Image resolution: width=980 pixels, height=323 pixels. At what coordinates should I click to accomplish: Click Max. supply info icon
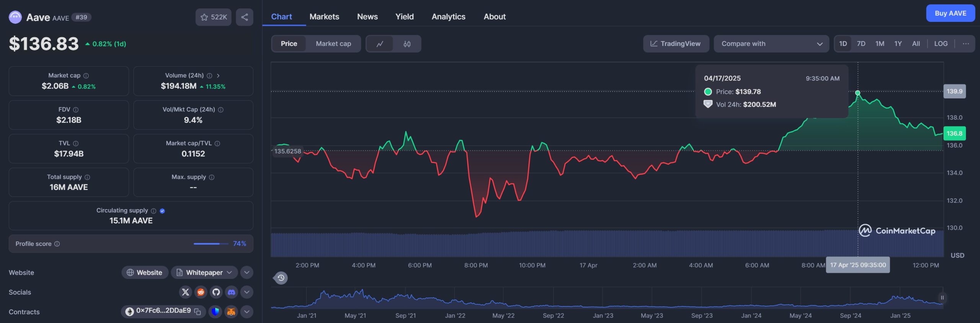pos(212,177)
